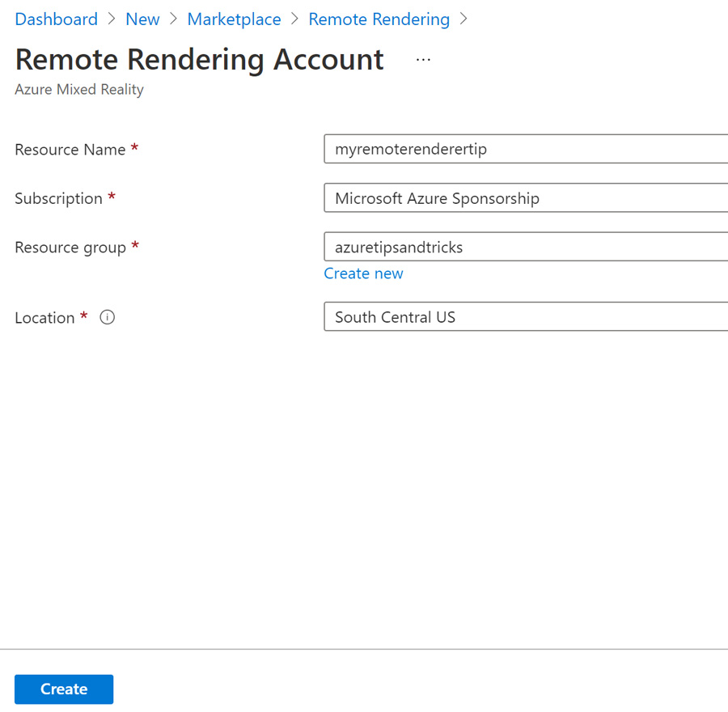Click the Remote Rendering Account page title

(x=199, y=60)
